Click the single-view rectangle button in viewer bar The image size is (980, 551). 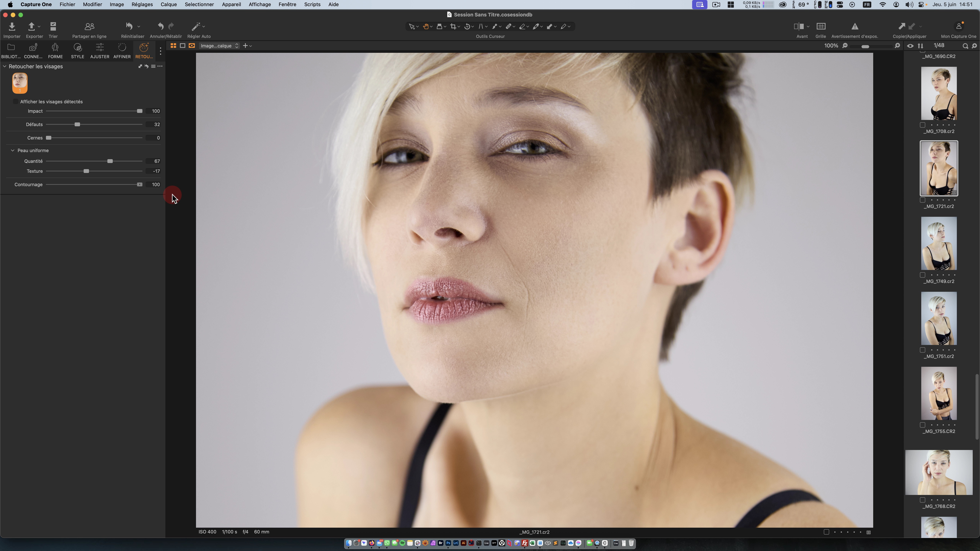(x=183, y=46)
